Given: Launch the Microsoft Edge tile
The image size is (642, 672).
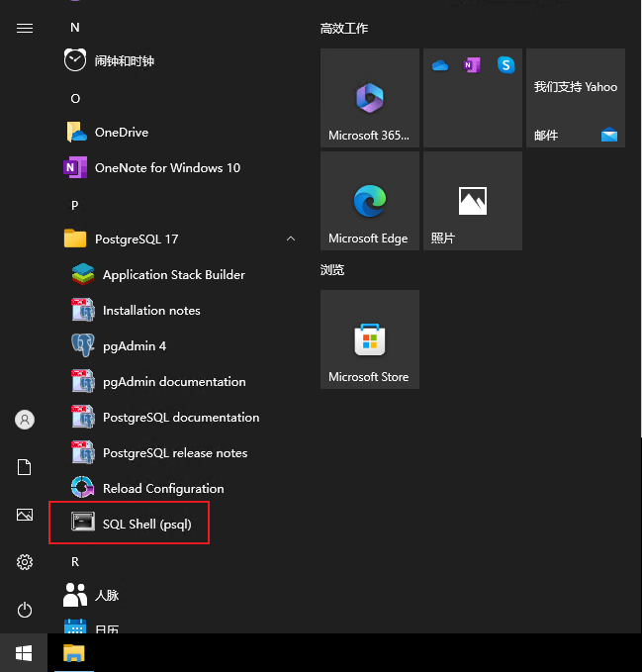Looking at the screenshot, I should [x=370, y=201].
